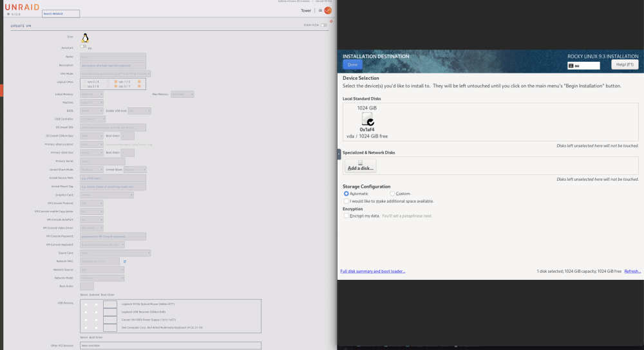644x350 pixels.
Task: Open the VM Console Protocol dropdown
Action: coord(91,203)
